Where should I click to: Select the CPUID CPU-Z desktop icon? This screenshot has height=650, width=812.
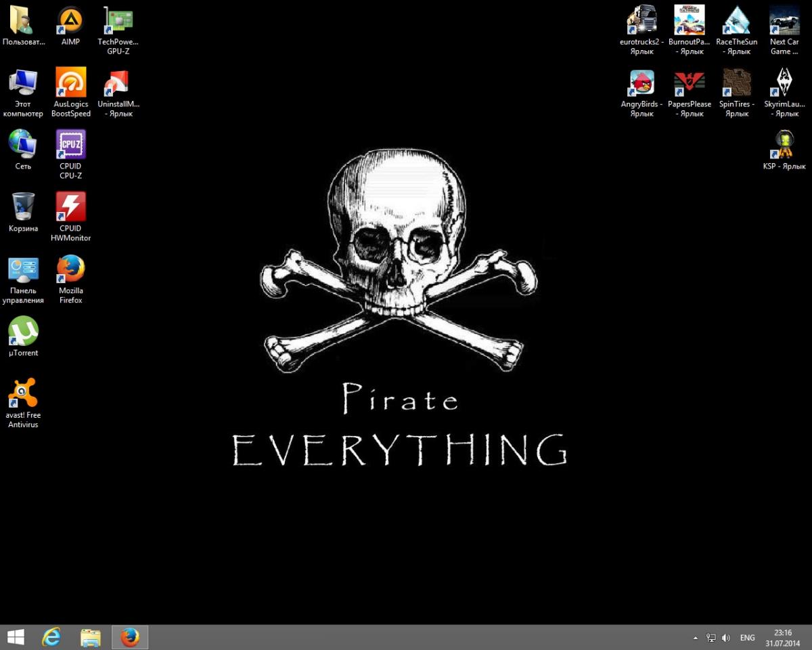click(x=70, y=144)
